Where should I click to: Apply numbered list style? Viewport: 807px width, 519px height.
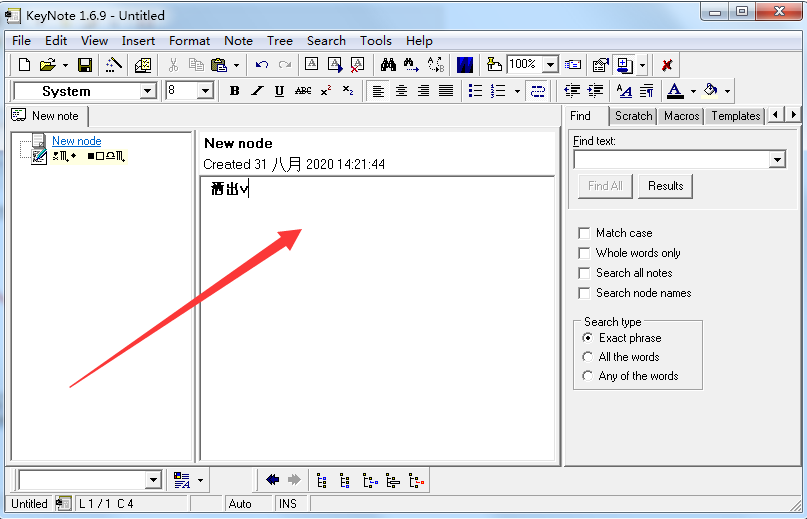498,91
